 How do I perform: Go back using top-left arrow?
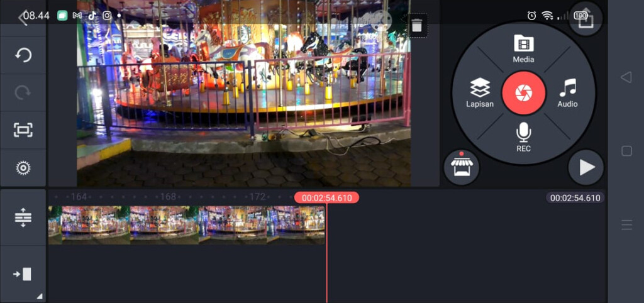click(23, 18)
